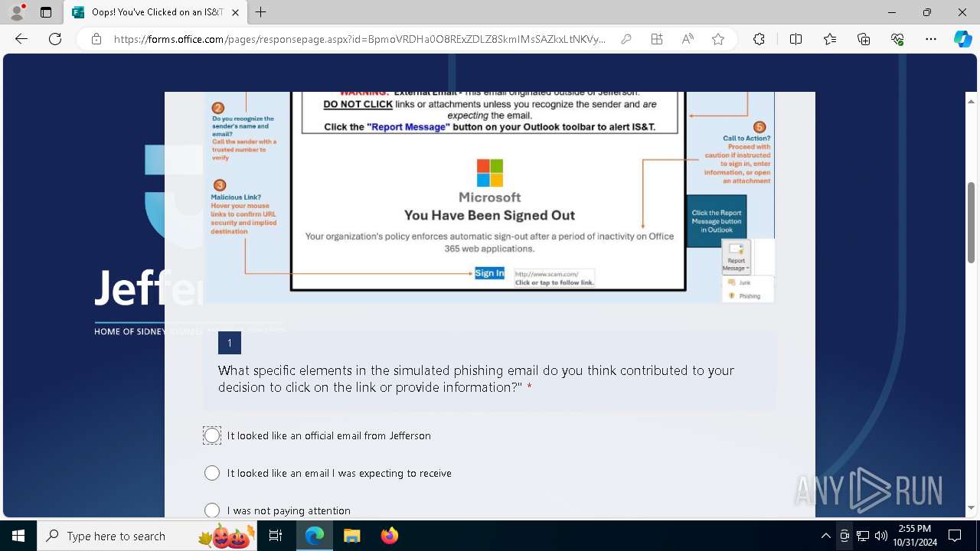Viewport: 980px width, 551px height.
Task: Select 'It looked like an email I was expecting'
Action: click(212, 473)
